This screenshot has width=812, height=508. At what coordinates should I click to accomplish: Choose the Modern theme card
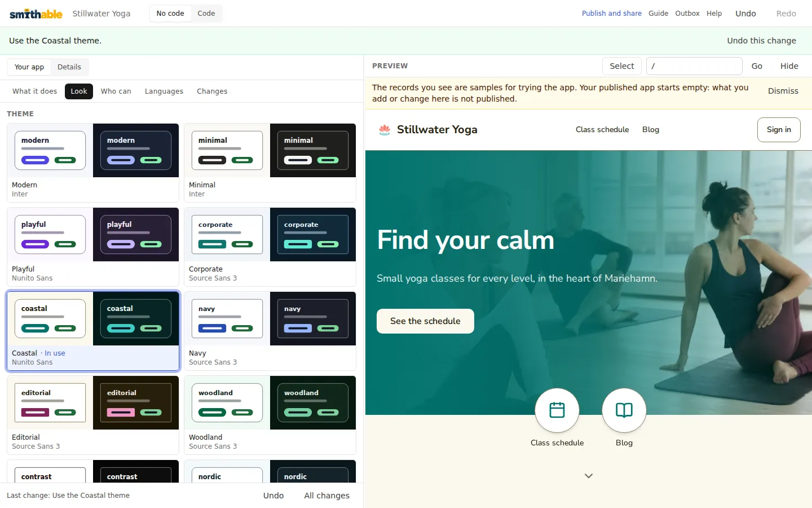tap(93, 163)
